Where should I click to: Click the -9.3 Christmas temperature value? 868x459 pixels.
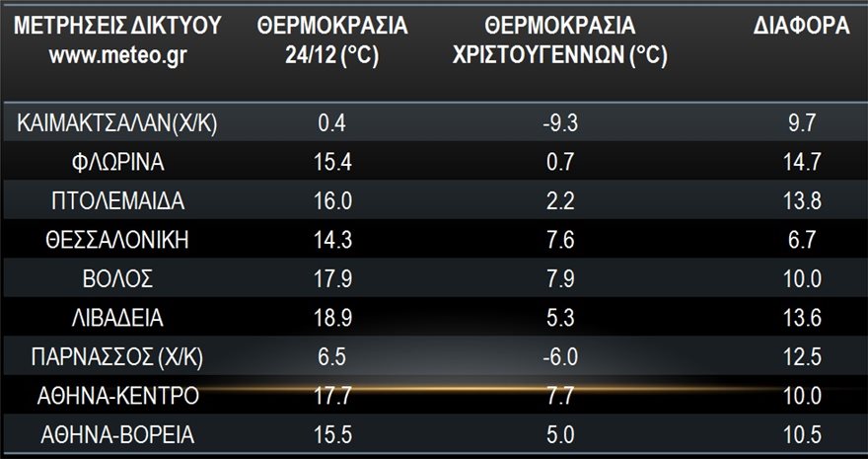coord(559,124)
